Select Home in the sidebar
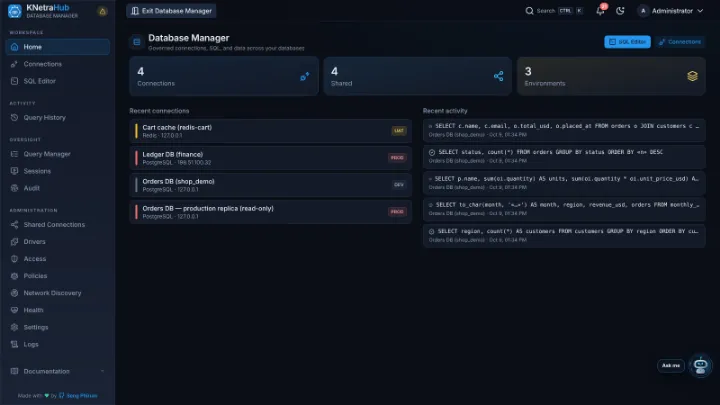The image size is (720, 405). point(58,47)
